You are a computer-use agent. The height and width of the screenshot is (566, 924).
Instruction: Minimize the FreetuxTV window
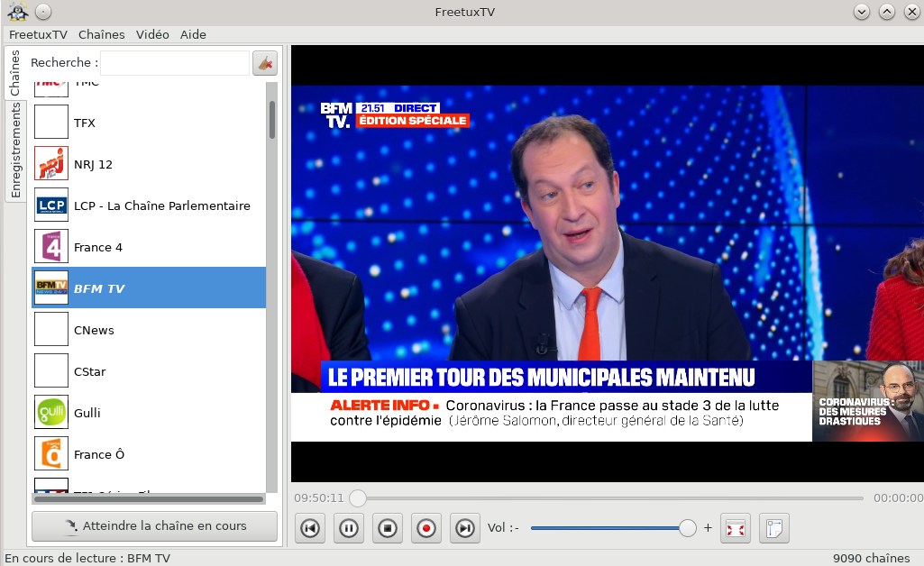point(862,12)
